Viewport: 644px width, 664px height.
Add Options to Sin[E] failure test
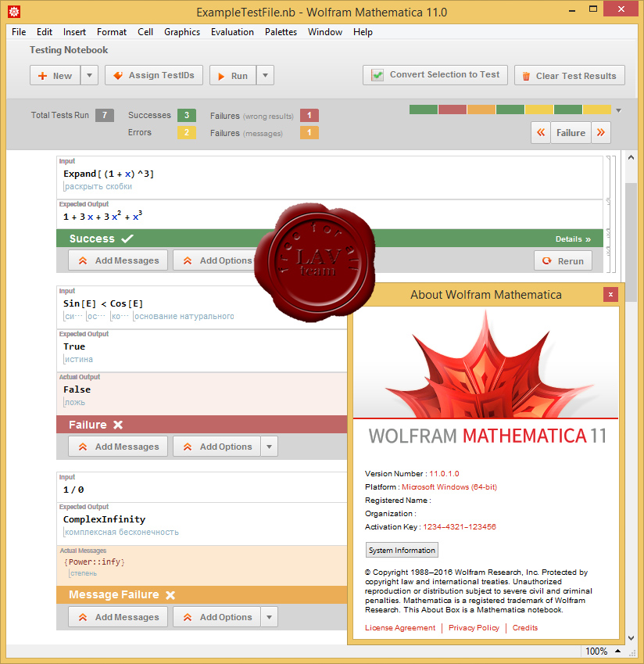(x=216, y=447)
